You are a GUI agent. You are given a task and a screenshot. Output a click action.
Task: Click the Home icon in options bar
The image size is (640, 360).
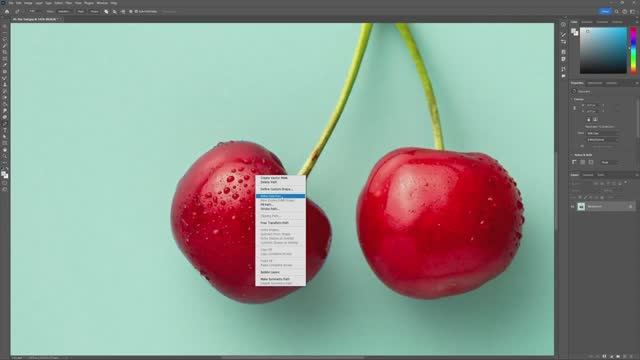(7, 11)
